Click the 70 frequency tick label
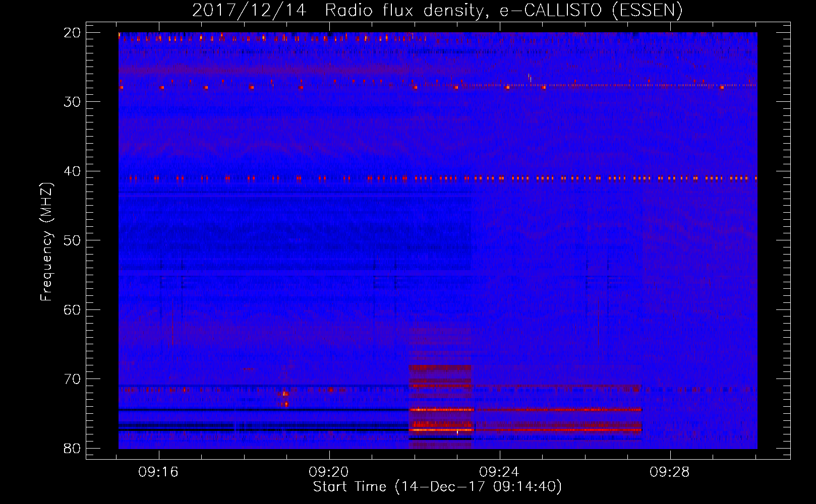816x504 pixels. (73, 379)
